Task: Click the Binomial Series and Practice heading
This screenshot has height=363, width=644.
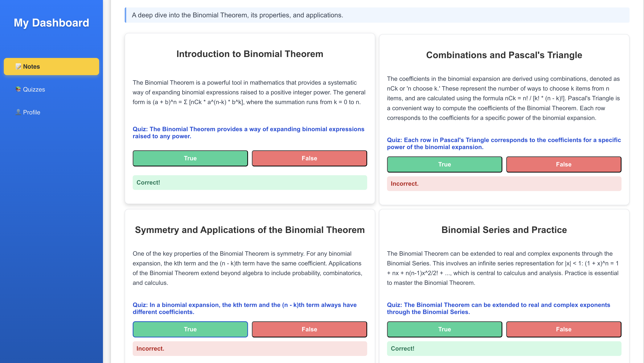Action: click(x=504, y=230)
